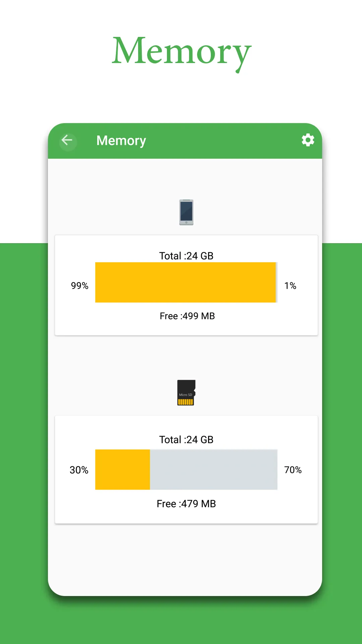Click the Total :24 GB internal storage label
The height and width of the screenshot is (644, 362).
tap(186, 256)
